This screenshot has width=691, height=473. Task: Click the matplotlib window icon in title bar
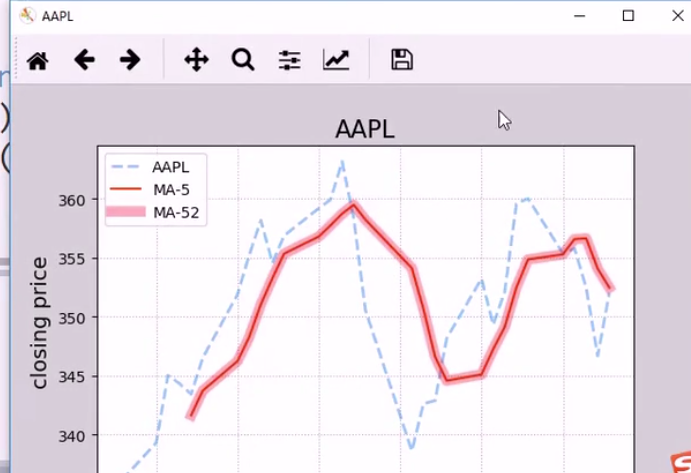tap(27, 16)
